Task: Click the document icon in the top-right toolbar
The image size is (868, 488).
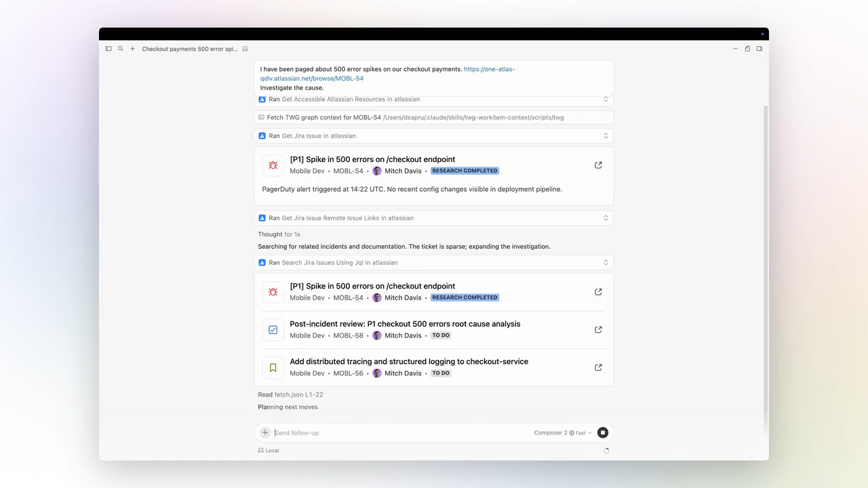Action: tap(747, 49)
